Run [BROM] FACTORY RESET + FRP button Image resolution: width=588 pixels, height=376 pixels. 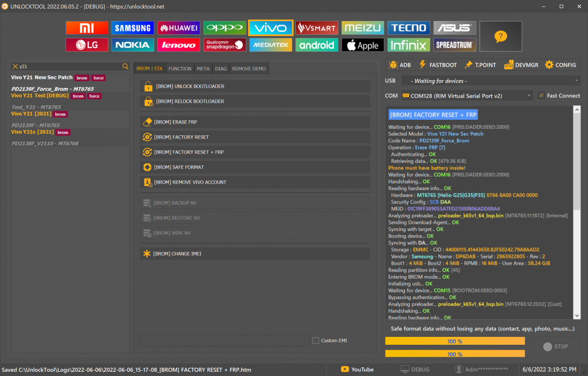255,152
